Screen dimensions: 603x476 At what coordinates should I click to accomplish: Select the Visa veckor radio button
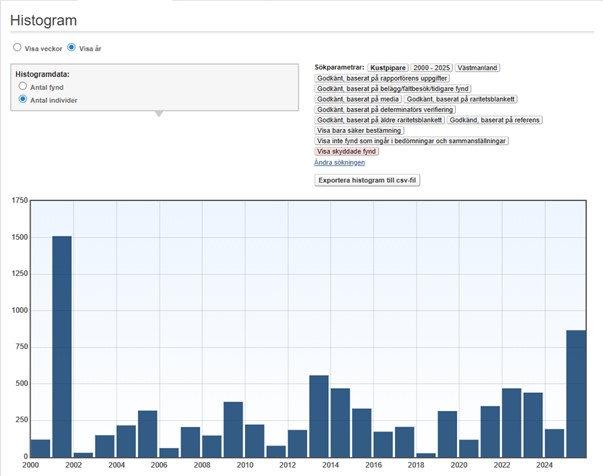pos(17,47)
